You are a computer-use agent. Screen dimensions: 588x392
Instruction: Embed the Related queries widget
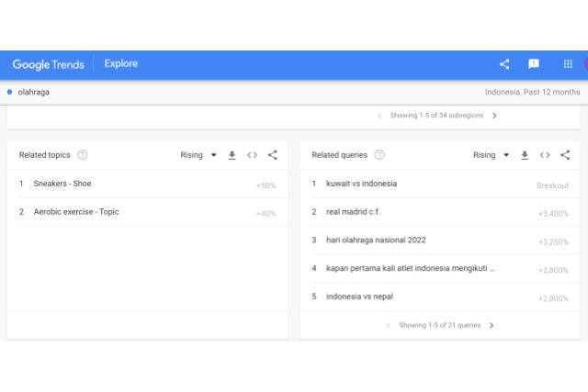coord(545,155)
